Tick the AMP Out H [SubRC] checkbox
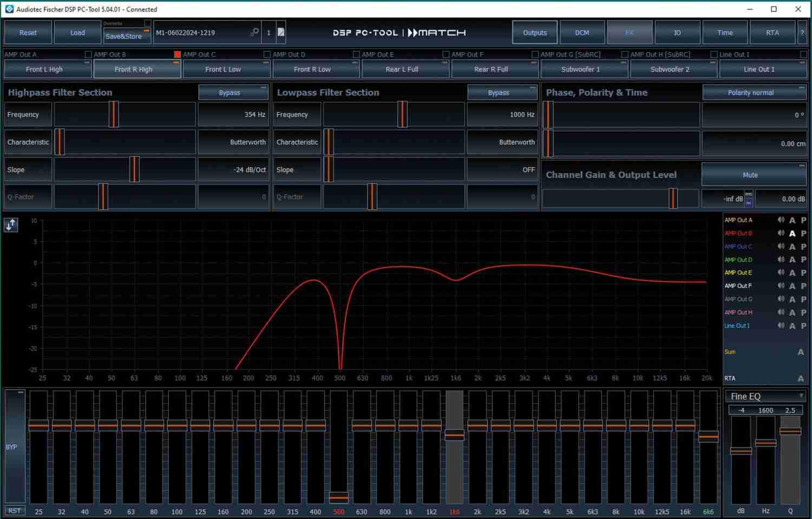 714,54
